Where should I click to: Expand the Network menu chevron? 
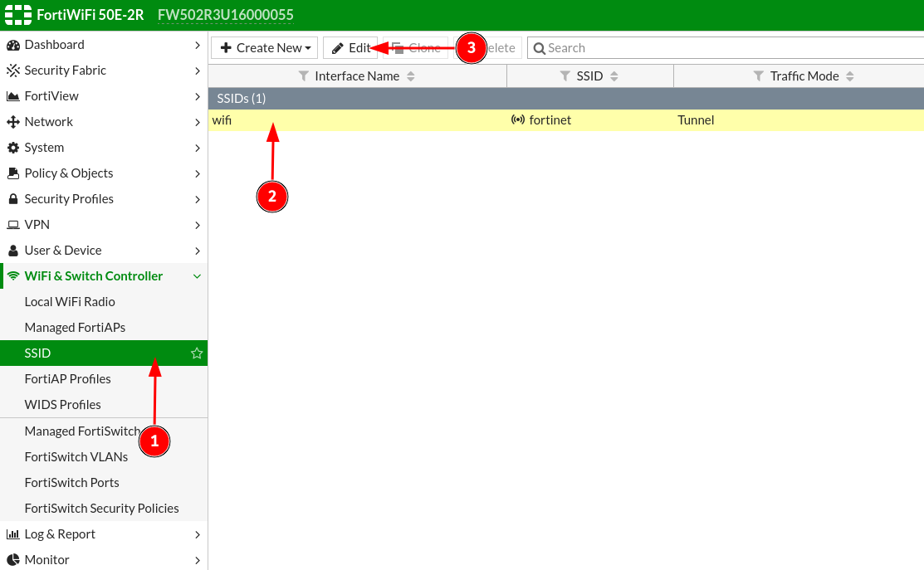coord(197,122)
